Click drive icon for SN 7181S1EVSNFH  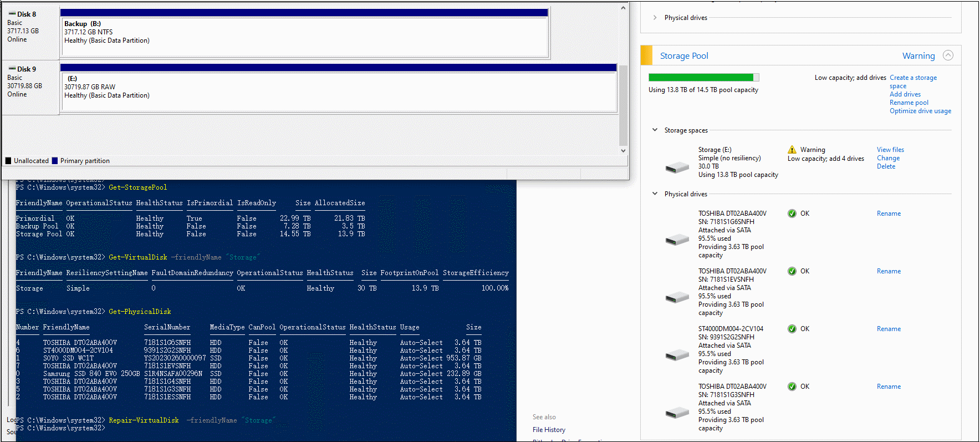click(677, 297)
